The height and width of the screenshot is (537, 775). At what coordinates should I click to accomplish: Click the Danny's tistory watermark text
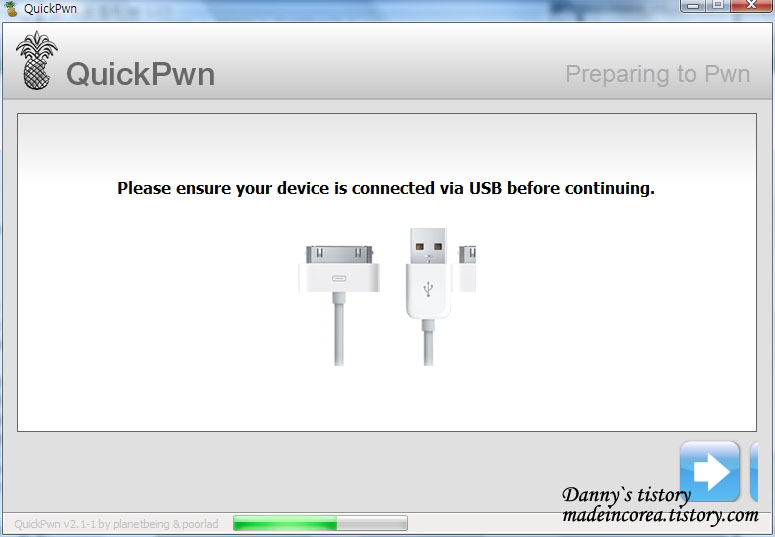coord(626,495)
